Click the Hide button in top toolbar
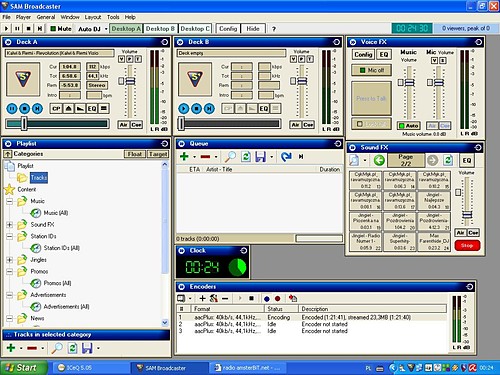The width and height of the screenshot is (500, 375). coord(253,29)
